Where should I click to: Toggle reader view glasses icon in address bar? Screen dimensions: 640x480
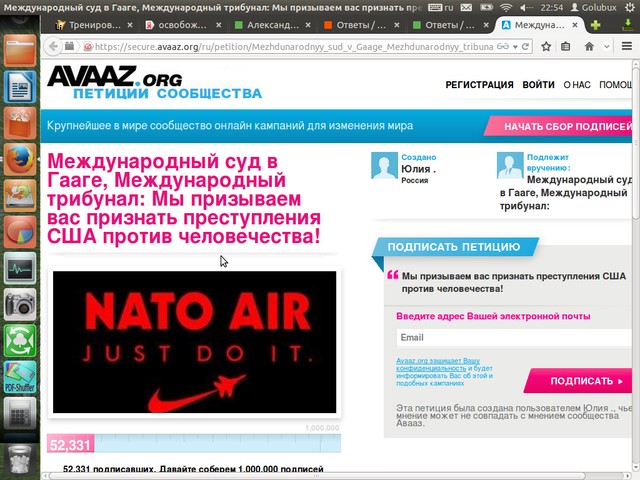tap(502, 47)
